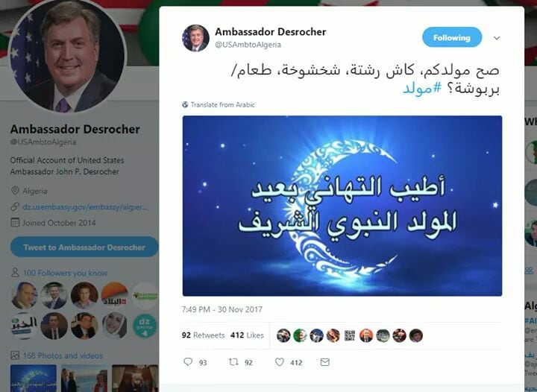537x392 pixels.
Task: Open 168 Photos and videos
Action: [63, 355]
